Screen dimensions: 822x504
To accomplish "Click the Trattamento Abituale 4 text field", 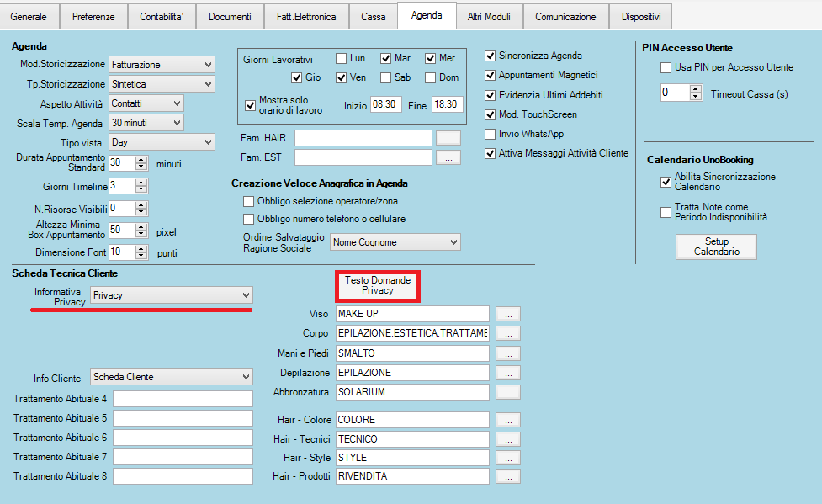I will (183, 399).
